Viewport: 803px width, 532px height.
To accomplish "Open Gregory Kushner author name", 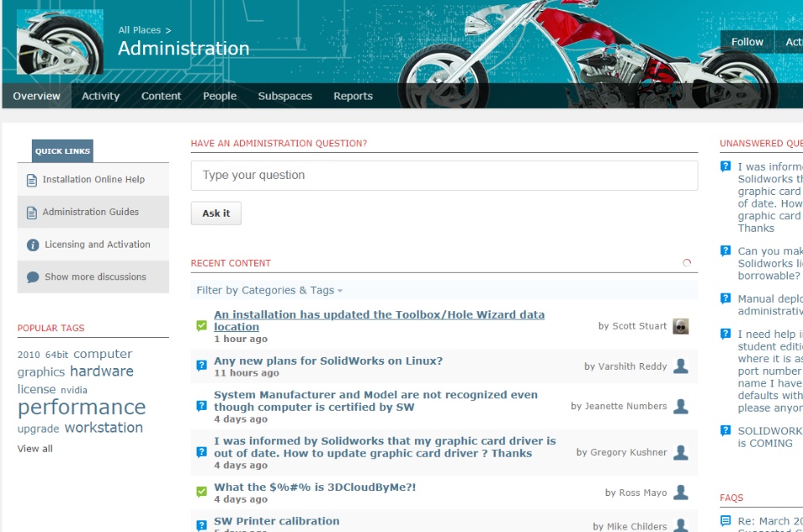I will [x=629, y=453].
